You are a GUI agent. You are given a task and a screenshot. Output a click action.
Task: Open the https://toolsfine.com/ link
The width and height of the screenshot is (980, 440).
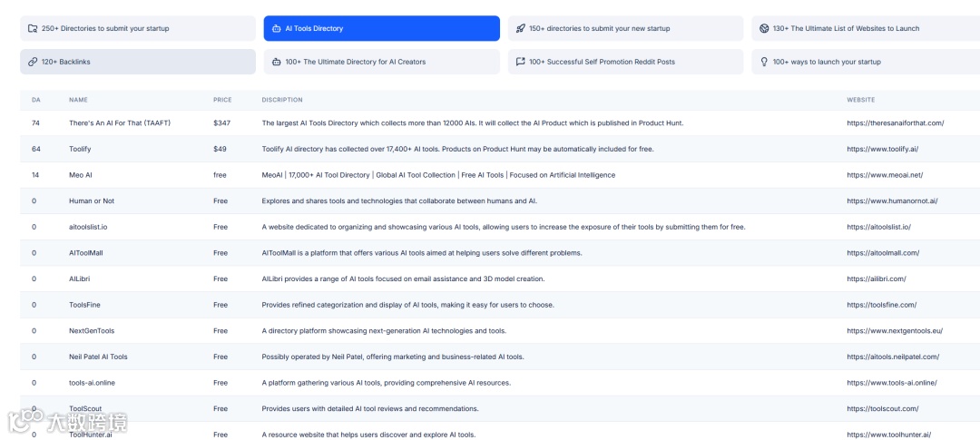click(x=881, y=305)
